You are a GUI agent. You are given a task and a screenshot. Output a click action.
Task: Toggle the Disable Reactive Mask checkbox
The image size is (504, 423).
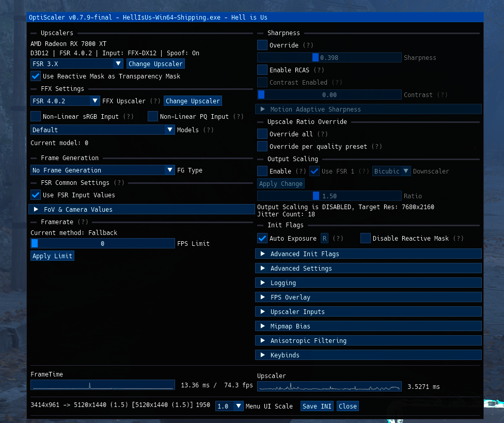point(365,238)
